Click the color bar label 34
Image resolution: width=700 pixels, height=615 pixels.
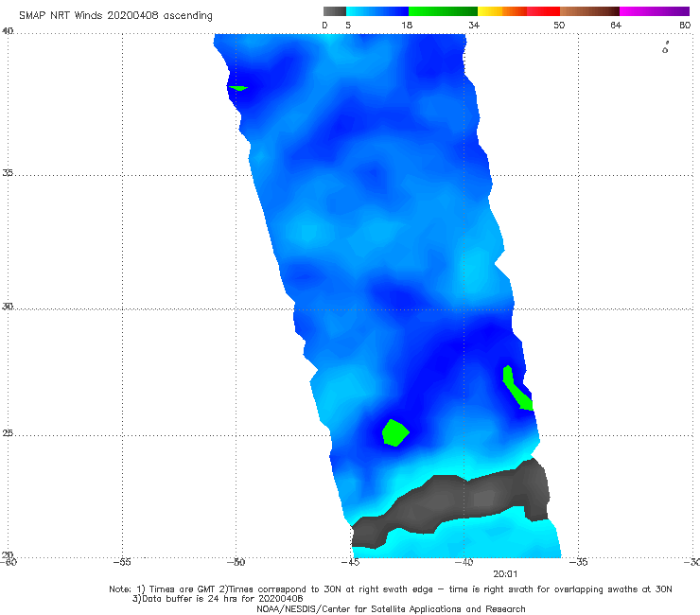tap(474, 25)
